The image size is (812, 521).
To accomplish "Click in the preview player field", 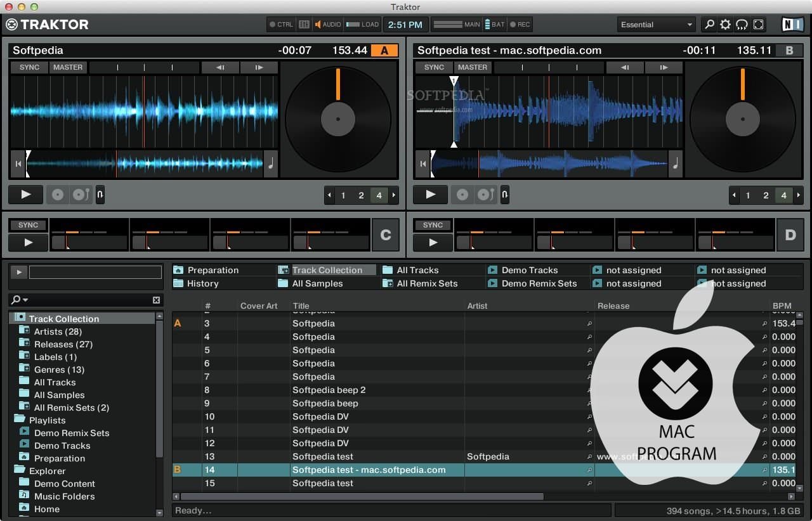I will [95, 273].
